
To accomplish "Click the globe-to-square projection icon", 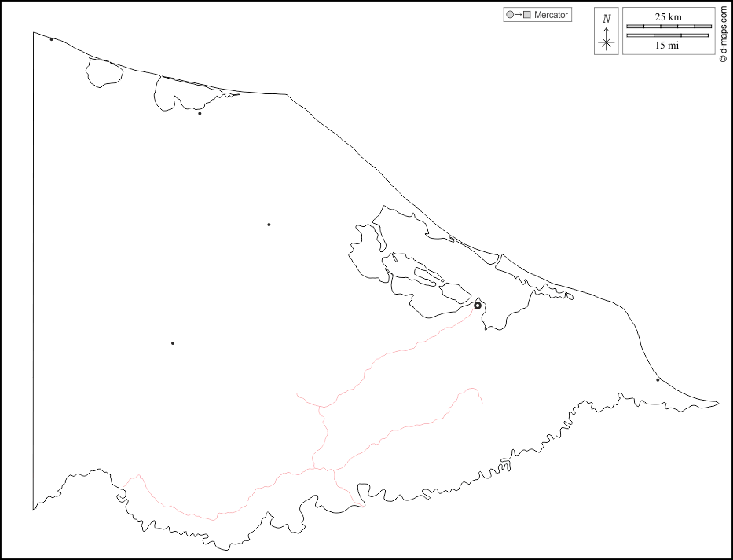I will tap(518, 15).
